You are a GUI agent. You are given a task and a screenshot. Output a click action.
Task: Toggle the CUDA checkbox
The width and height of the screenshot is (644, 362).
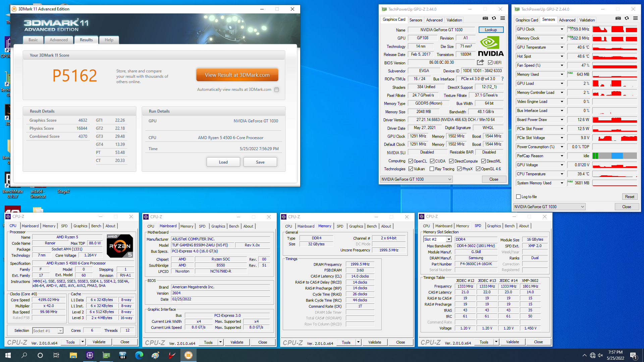(x=432, y=161)
